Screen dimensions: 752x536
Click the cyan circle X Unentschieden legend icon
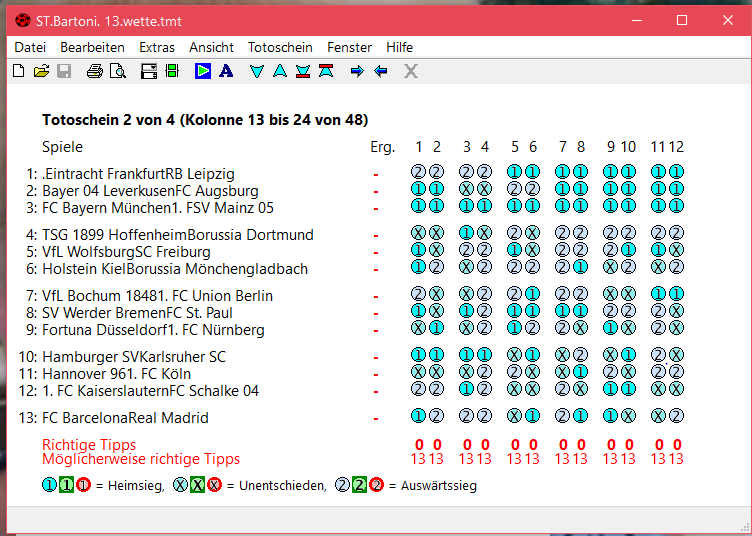[180, 485]
